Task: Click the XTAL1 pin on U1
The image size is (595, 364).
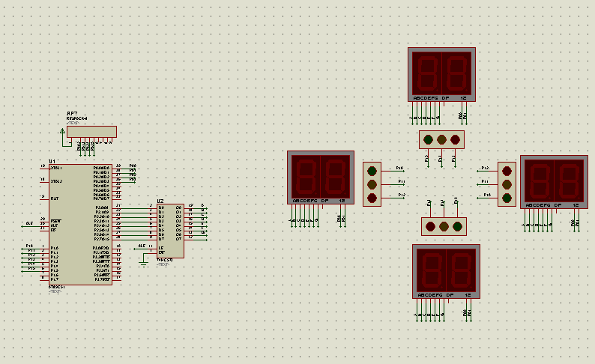Action: (x=56, y=168)
